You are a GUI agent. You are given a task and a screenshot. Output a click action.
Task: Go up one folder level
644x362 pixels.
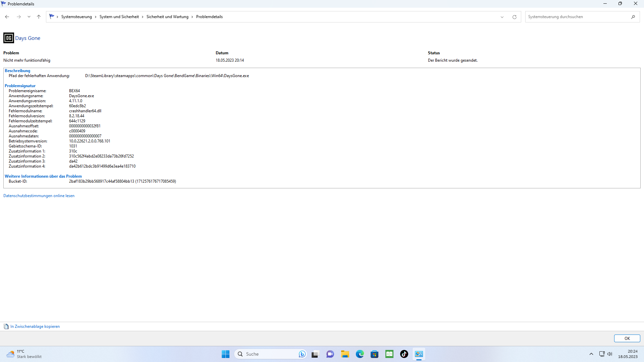click(x=39, y=17)
